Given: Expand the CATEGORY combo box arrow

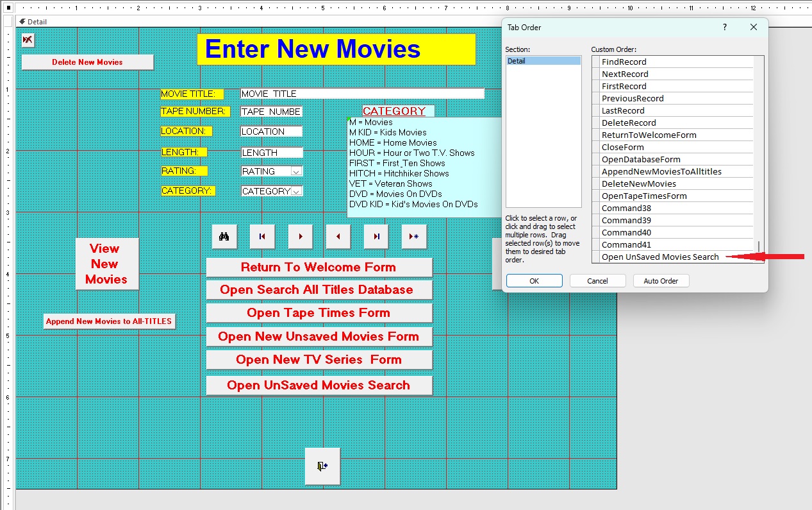Looking at the screenshot, I should (296, 191).
